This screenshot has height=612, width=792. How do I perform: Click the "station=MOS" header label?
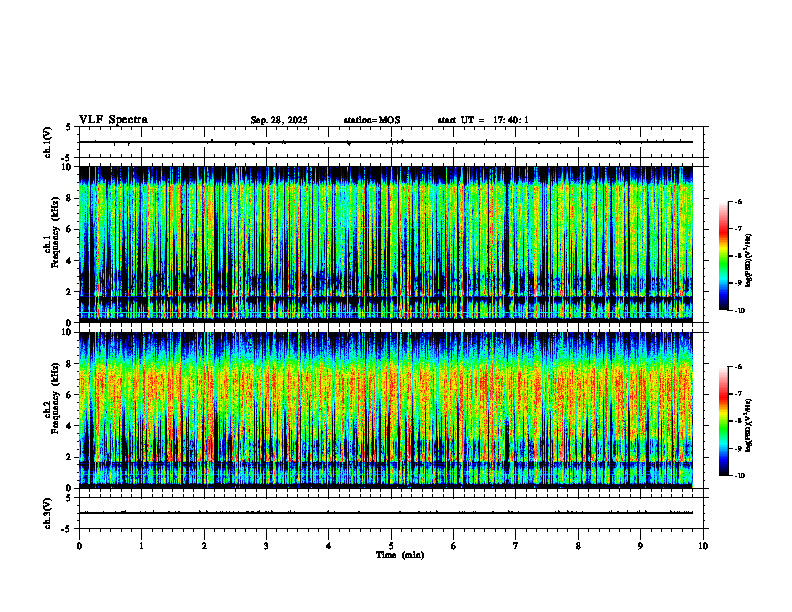coord(372,120)
